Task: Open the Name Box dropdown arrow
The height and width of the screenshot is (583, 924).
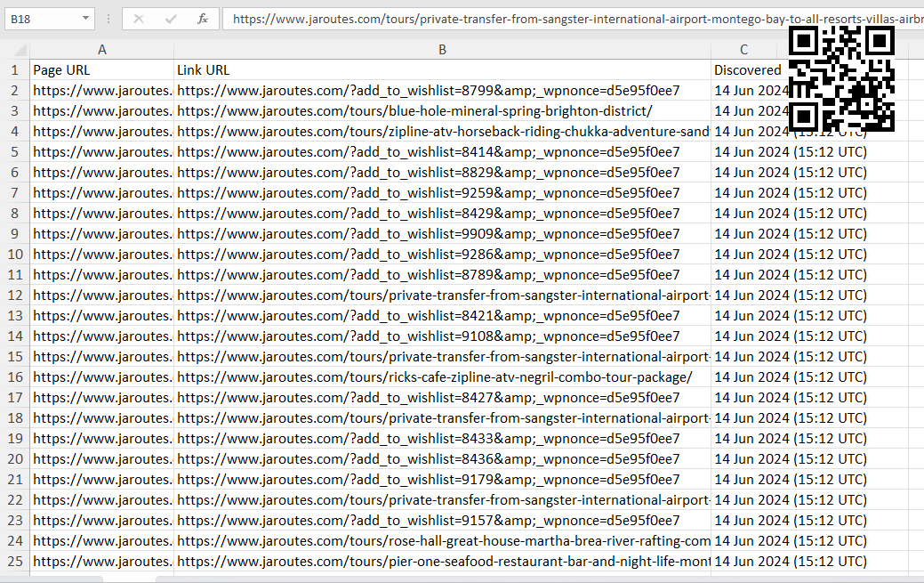Action: click(85, 19)
